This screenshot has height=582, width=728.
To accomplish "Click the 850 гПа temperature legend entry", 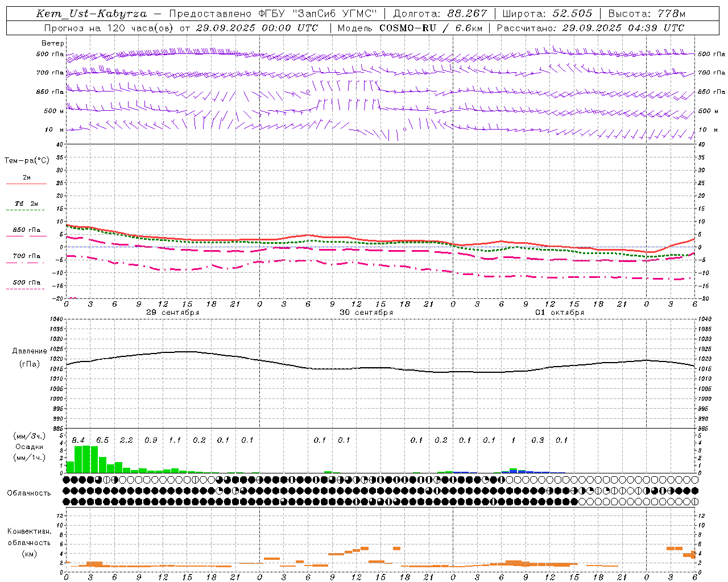I will (26, 230).
